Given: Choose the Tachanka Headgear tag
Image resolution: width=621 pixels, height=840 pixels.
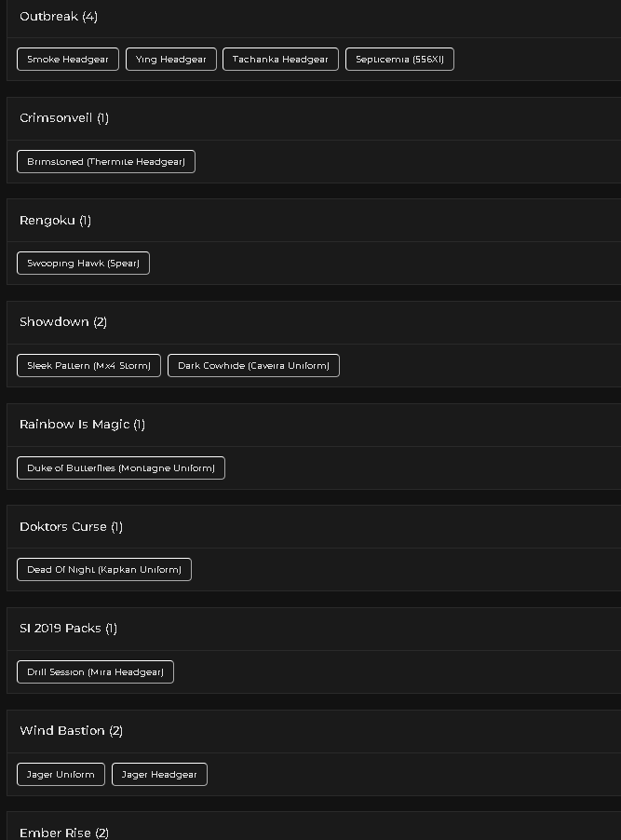Looking at the screenshot, I should (x=280, y=60).
